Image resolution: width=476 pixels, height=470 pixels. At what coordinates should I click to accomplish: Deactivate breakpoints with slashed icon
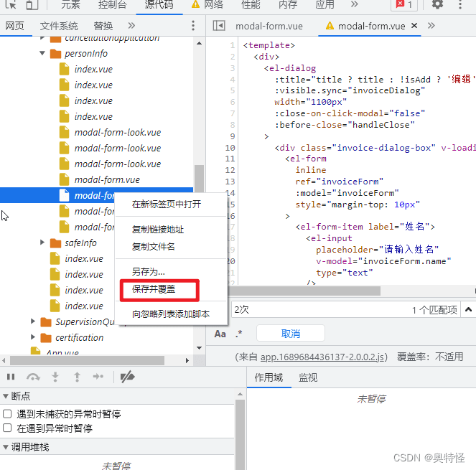(127, 377)
